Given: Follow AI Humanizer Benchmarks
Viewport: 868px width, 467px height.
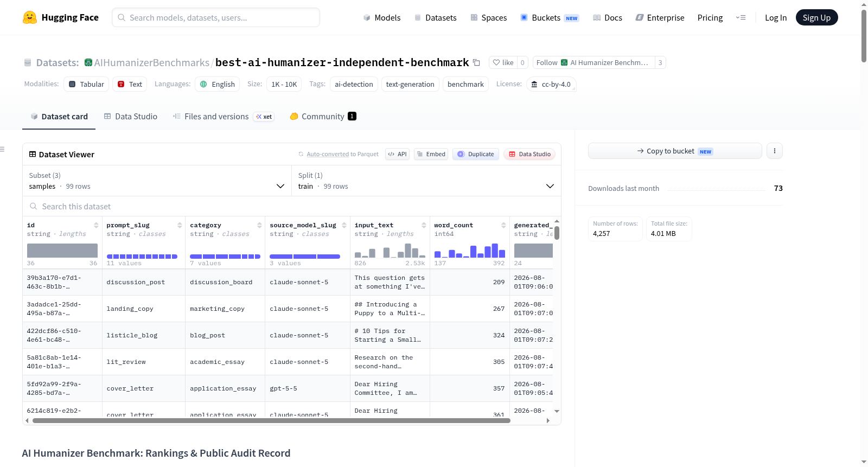Looking at the screenshot, I should coord(593,62).
